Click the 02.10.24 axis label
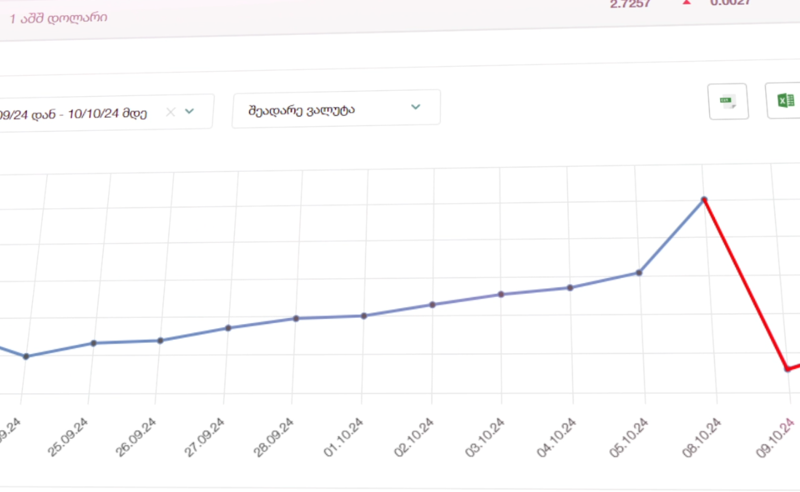 pos(414,437)
